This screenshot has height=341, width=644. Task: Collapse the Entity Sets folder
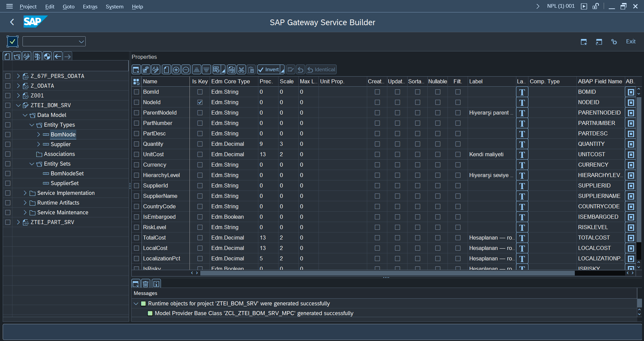point(32,164)
